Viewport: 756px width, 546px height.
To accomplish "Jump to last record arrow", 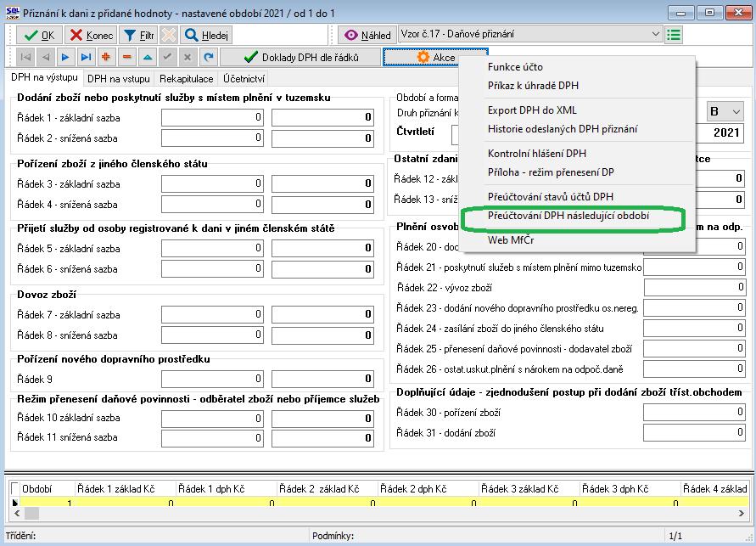I will (86, 58).
